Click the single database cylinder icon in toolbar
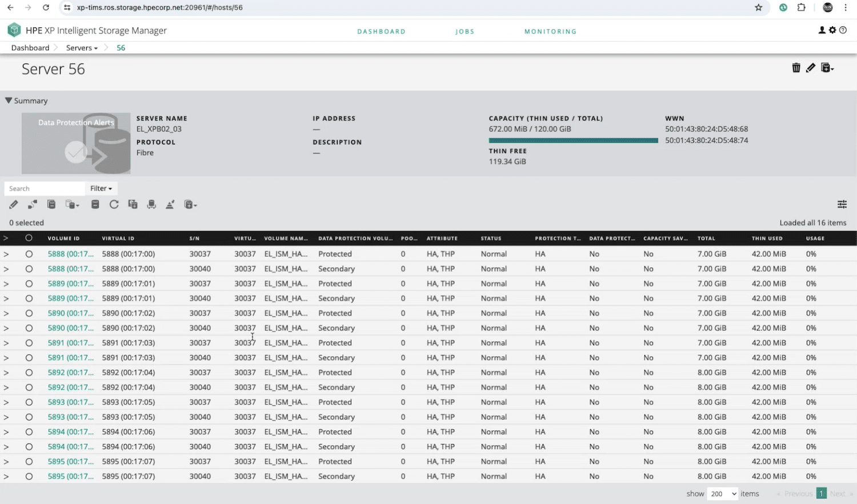 click(95, 204)
